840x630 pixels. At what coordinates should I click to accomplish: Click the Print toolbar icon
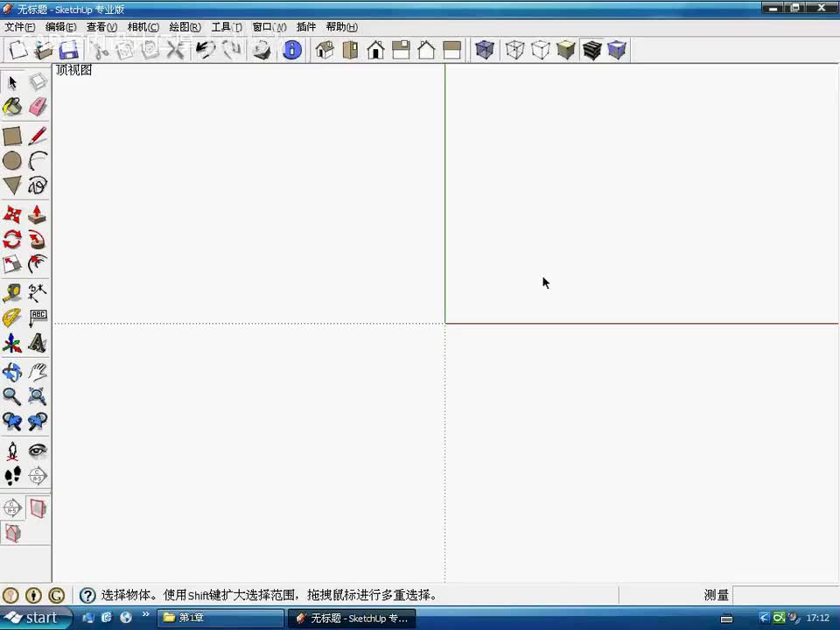tap(262, 50)
